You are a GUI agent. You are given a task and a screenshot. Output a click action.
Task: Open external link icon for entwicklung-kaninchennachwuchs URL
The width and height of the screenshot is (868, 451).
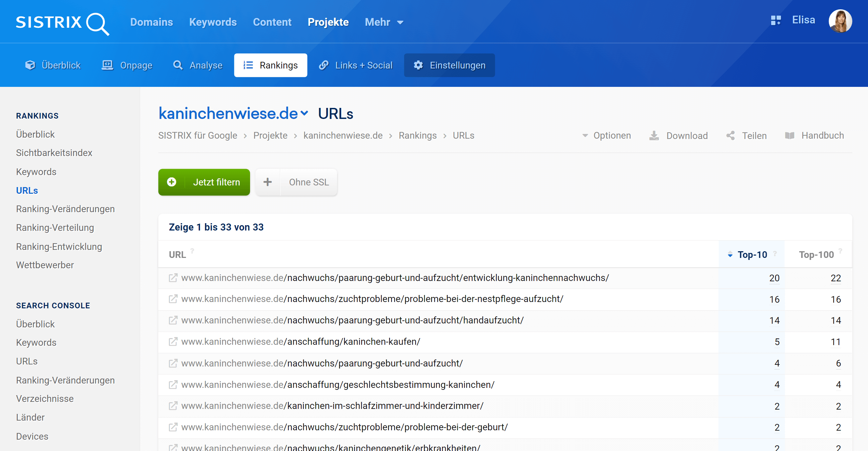[173, 278]
